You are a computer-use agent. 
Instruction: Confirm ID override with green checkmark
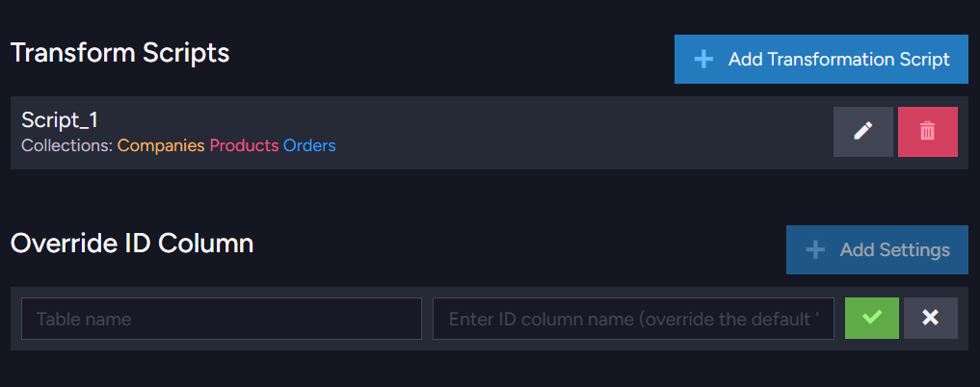click(872, 319)
